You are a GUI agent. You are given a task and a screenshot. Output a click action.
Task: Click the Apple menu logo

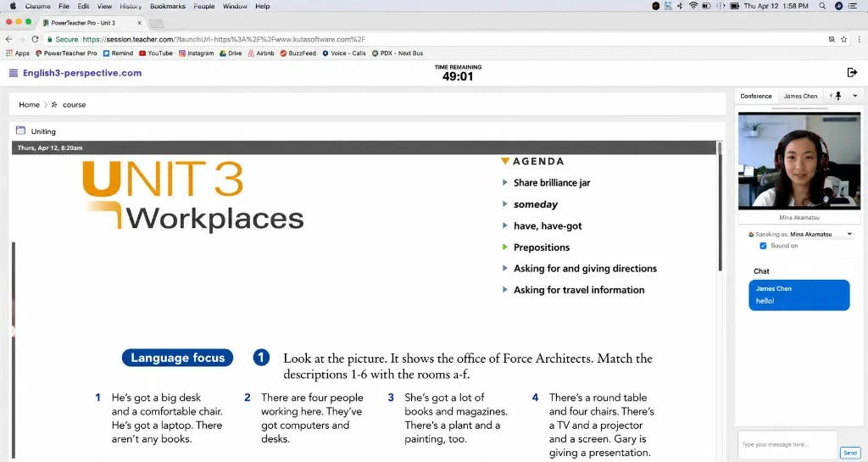tap(13, 6)
